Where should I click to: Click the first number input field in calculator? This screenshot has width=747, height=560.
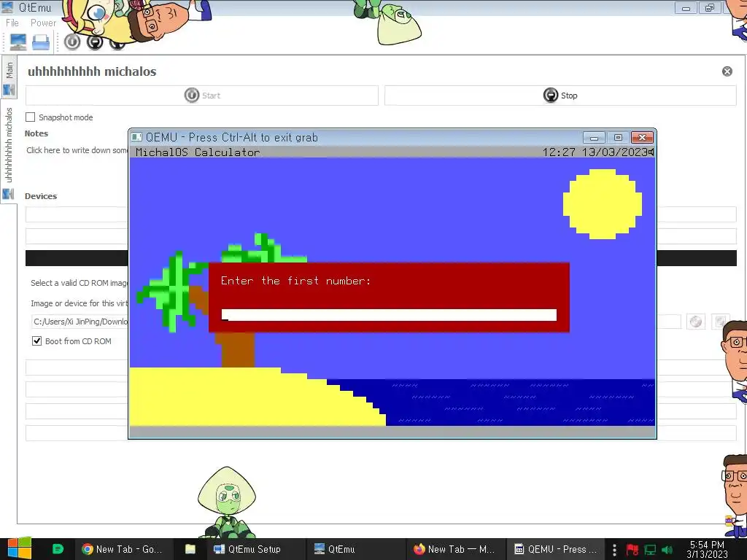point(390,315)
